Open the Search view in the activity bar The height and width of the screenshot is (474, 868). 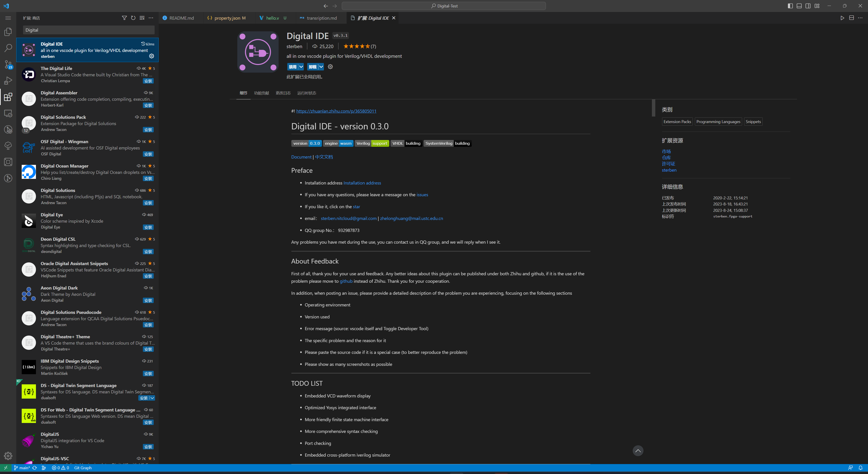[x=8, y=48]
